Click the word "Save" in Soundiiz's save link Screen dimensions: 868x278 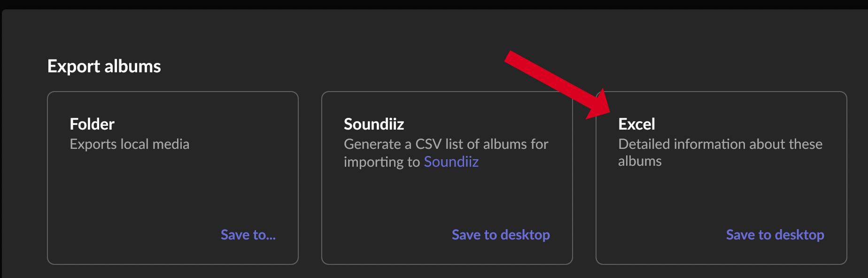click(x=466, y=234)
